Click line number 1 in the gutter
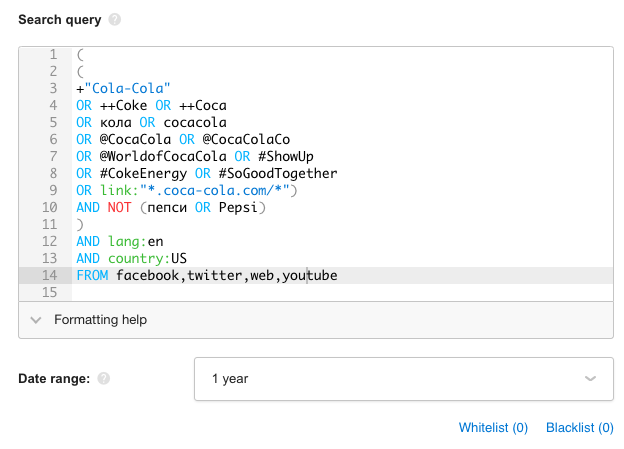This screenshot has width=624, height=449. tap(53, 55)
